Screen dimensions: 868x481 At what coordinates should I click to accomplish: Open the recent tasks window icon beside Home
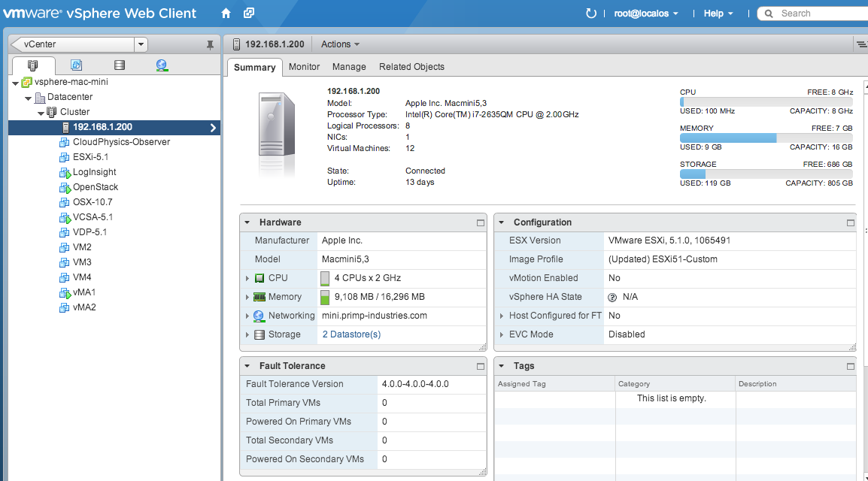[249, 13]
